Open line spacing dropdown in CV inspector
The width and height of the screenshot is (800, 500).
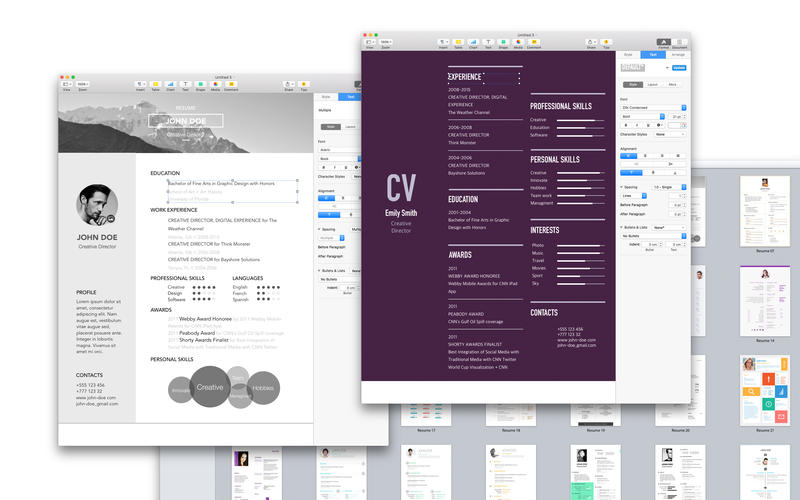point(669,187)
